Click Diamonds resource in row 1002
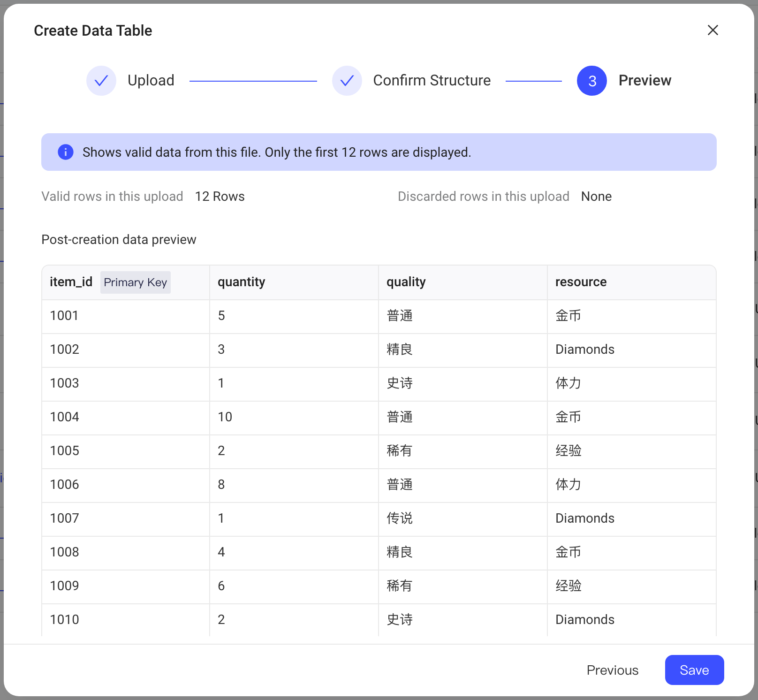 pos(632,350)
